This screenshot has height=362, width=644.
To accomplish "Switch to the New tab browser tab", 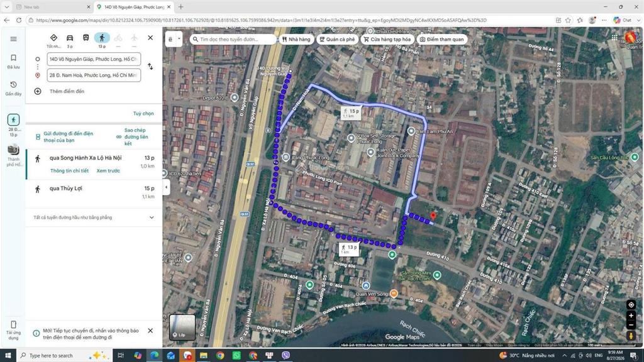I will pos(53,7).
